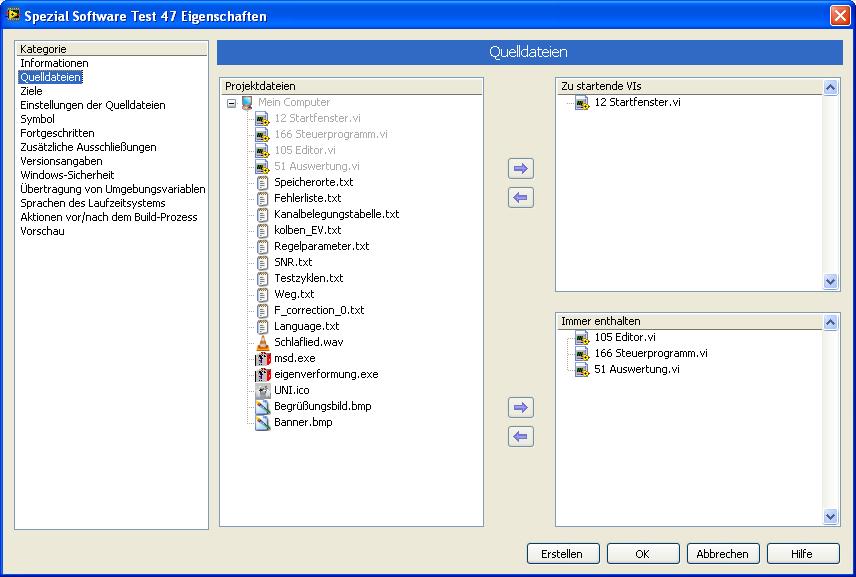This screenshot has width=856, height=577.
Task: Select 12 Startfenster.vi text in Zu startende VIs
Action: (637, 103)
